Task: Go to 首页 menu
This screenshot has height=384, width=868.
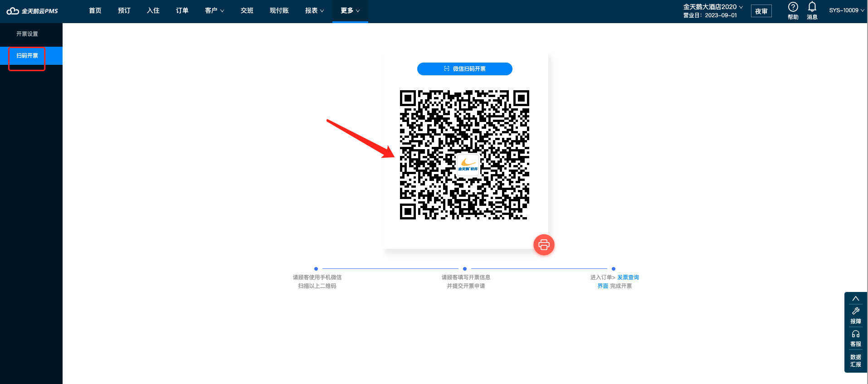Action: 95,10
